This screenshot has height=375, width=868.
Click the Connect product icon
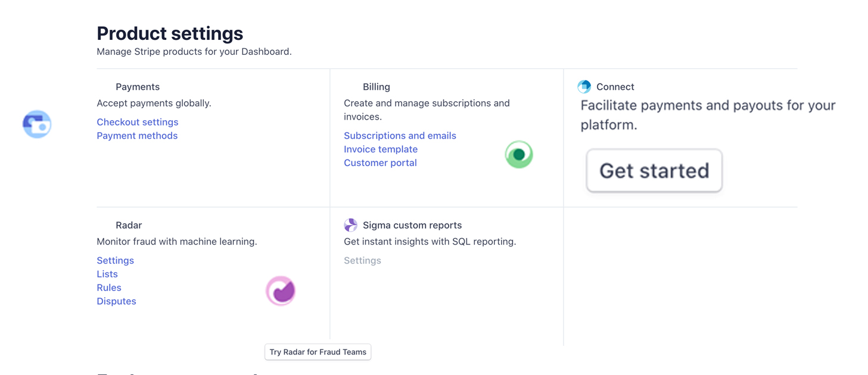(584, 87)
